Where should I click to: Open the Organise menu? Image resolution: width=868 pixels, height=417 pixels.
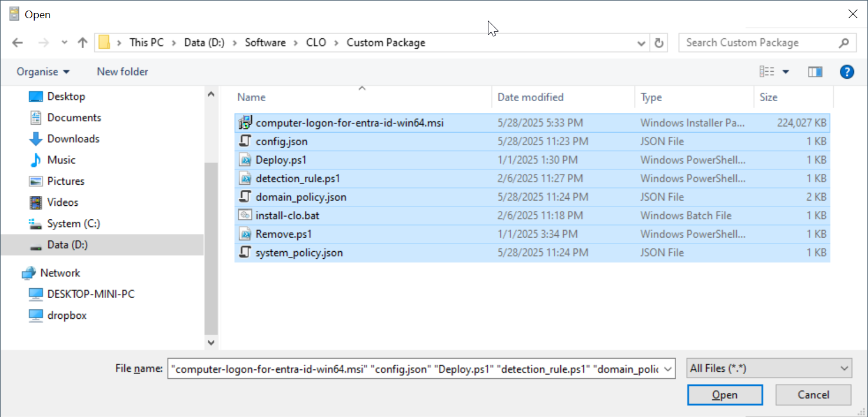tap(43, 72)
